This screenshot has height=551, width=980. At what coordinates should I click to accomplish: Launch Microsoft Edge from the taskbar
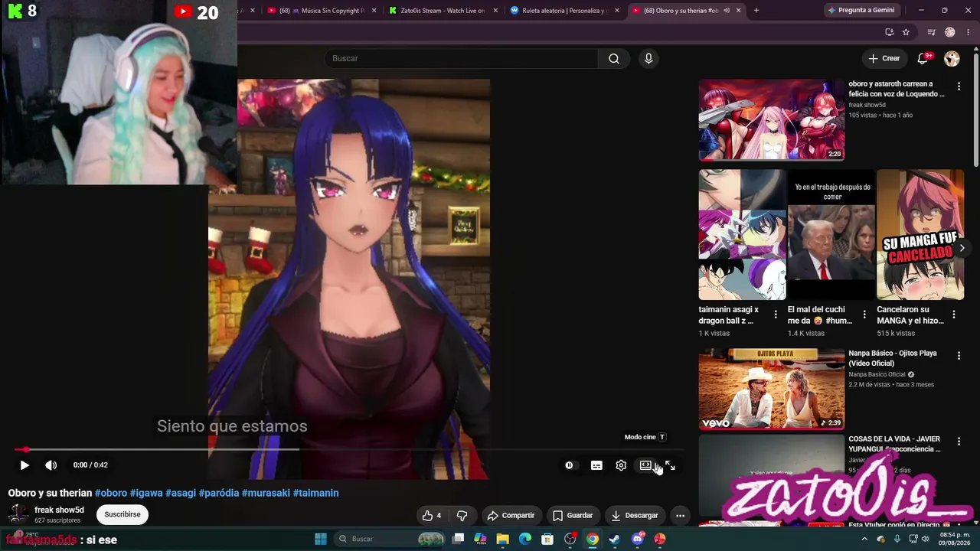525,539
